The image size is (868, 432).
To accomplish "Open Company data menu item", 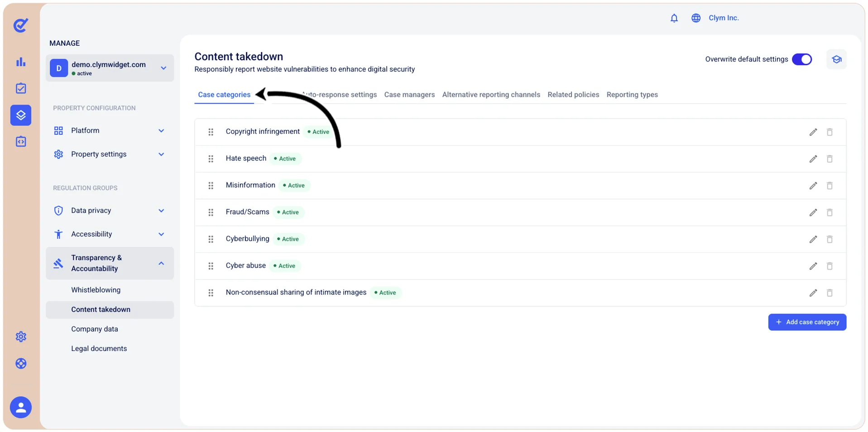I will point(95,329).
